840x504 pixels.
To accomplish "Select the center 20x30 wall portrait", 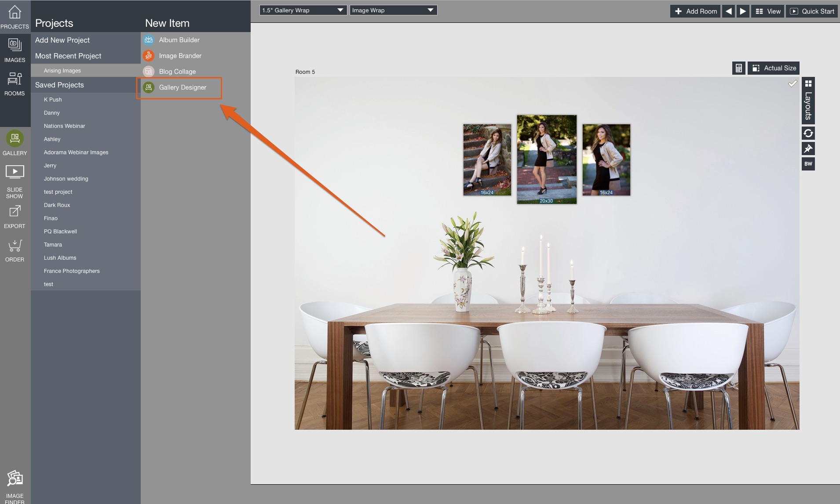I will pos(547,159).
